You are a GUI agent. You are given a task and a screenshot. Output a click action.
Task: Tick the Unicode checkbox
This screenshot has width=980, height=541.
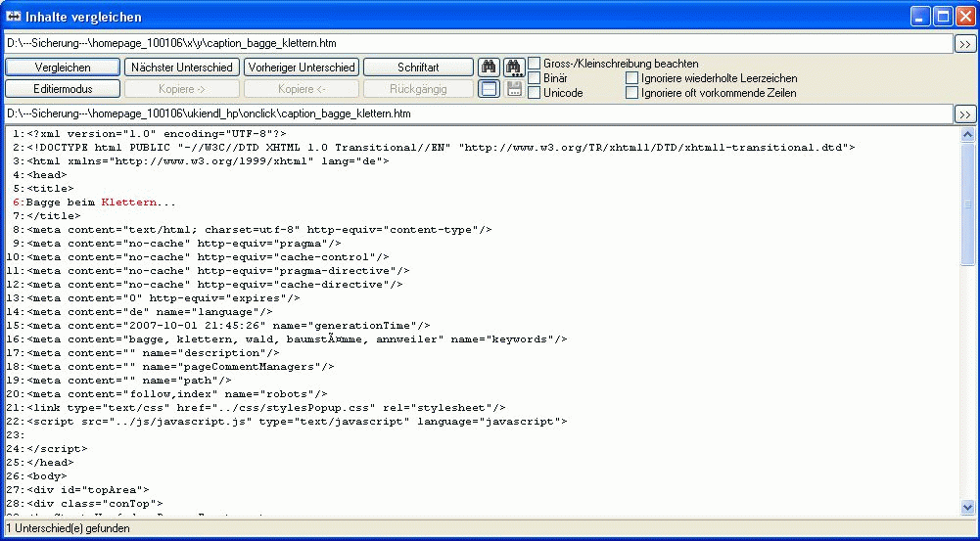click(535, 93)
